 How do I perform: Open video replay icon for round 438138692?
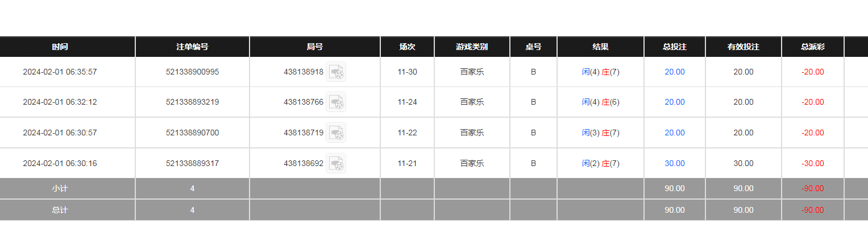336,163
